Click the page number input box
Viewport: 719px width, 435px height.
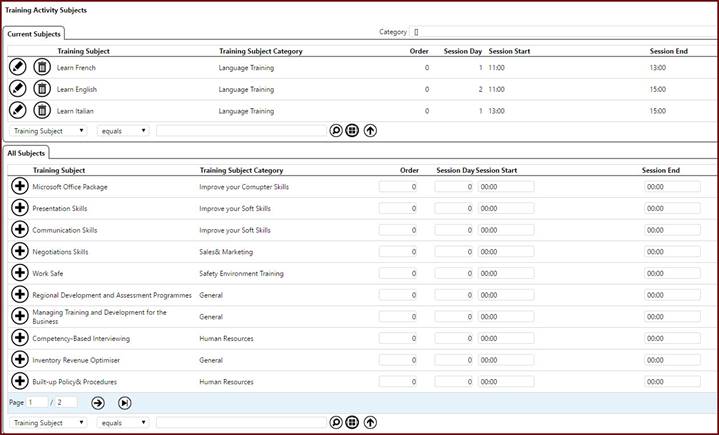36,402
